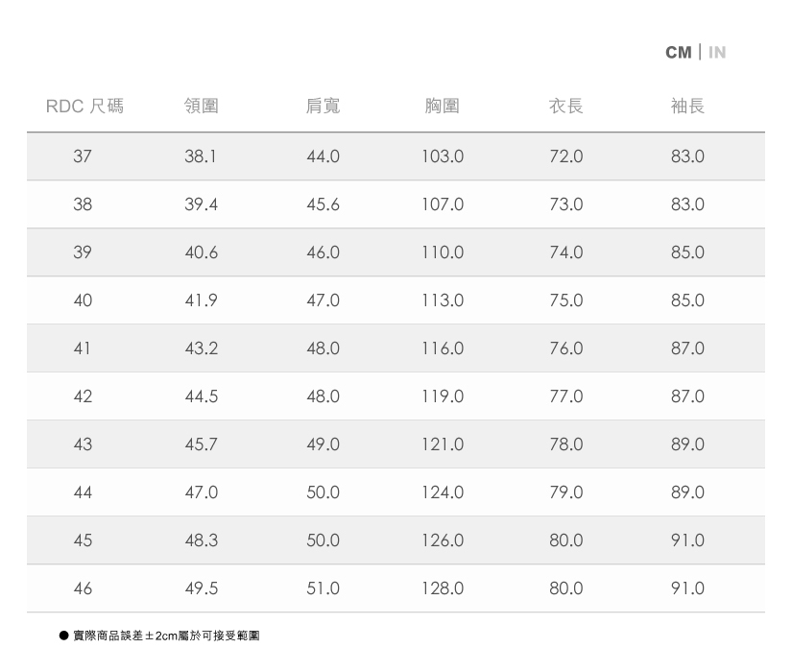792x672 pixels.
Task: Click chest value 126.0 for size 45
Action: [442, 540]
